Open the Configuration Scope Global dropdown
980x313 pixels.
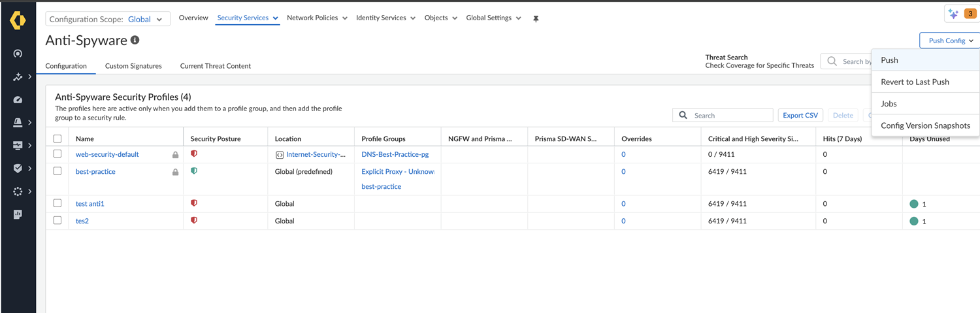108,20
